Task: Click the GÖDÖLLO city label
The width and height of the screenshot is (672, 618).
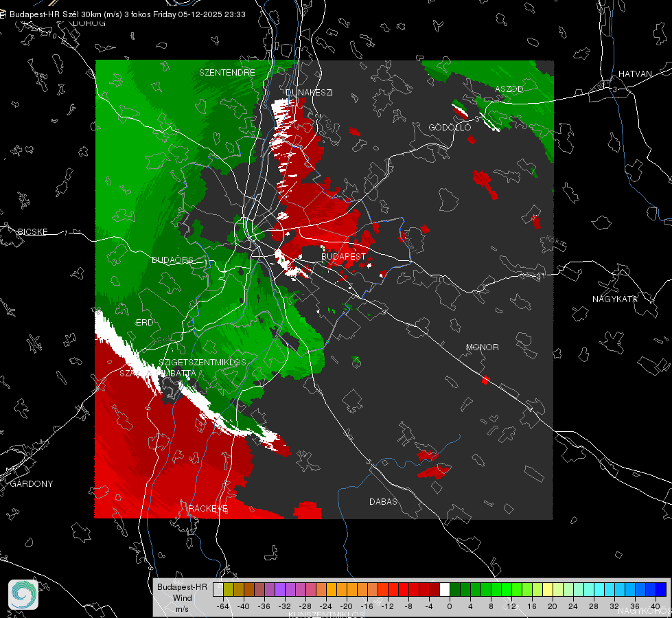Action: 450,128
